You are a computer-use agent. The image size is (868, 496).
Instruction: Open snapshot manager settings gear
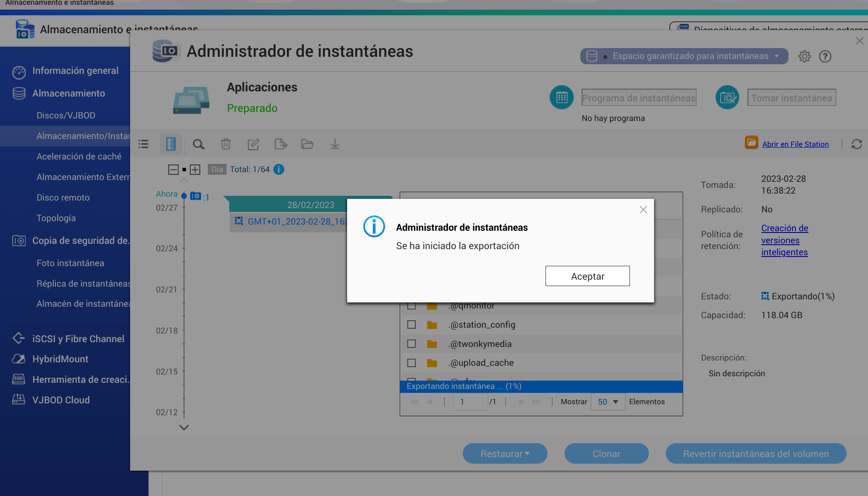point(804,56)
